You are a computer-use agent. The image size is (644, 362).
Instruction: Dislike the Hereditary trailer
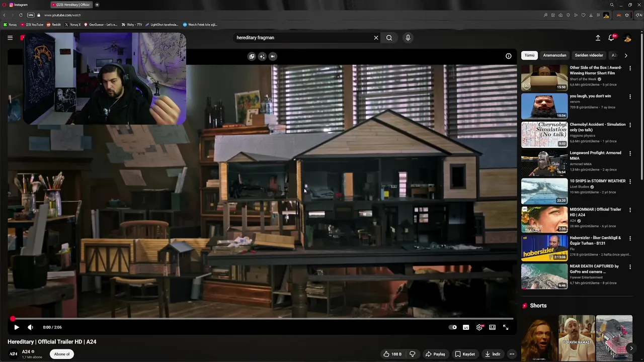click(413, 354)
